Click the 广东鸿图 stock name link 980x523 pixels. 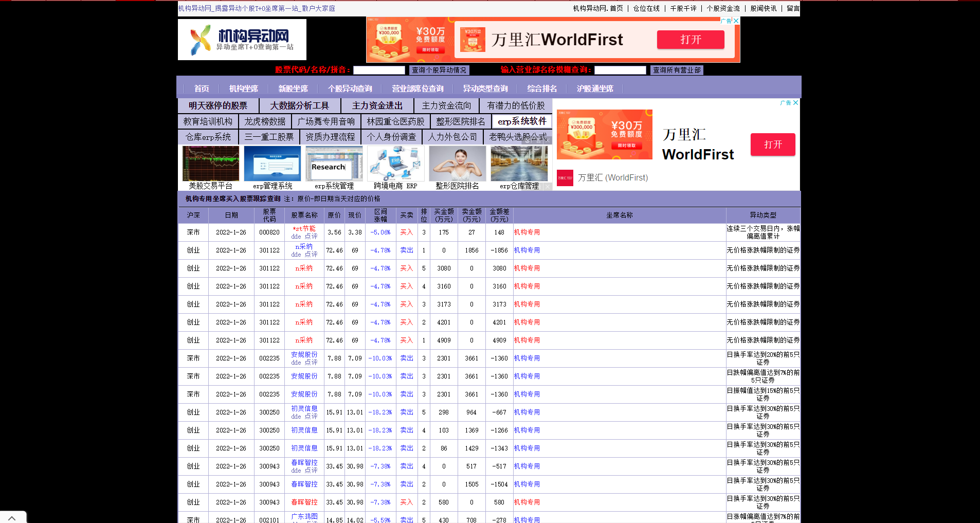pyautogui.click(x=304, y=516)
